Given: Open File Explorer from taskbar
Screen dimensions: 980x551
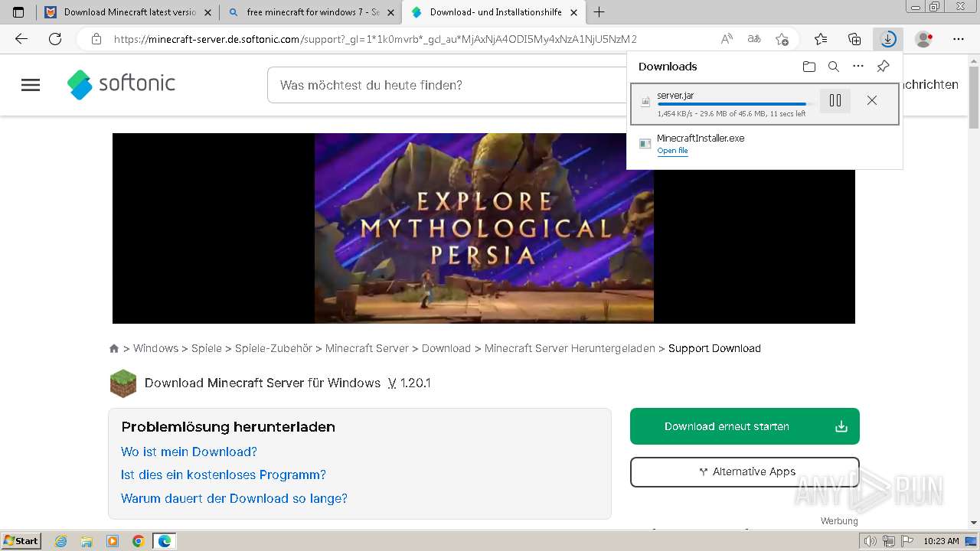Looking at the screenshot, I should point(87,541).
